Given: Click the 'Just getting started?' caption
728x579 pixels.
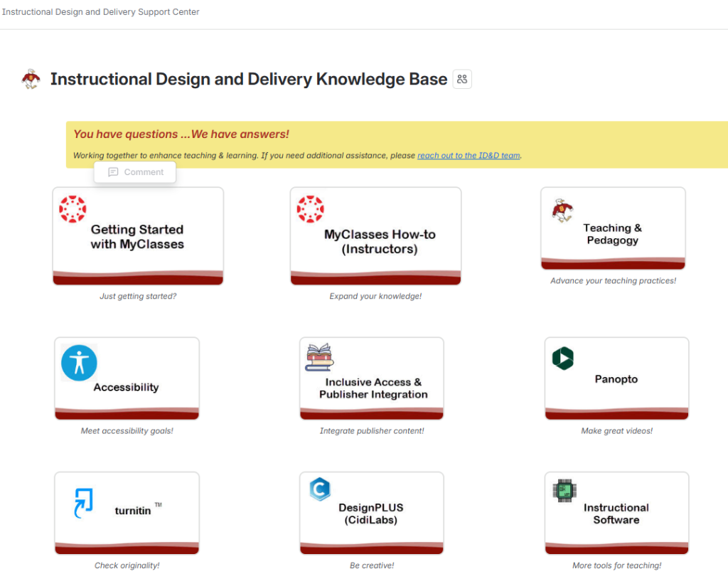Looking at the screenshot, I should 138,296.
